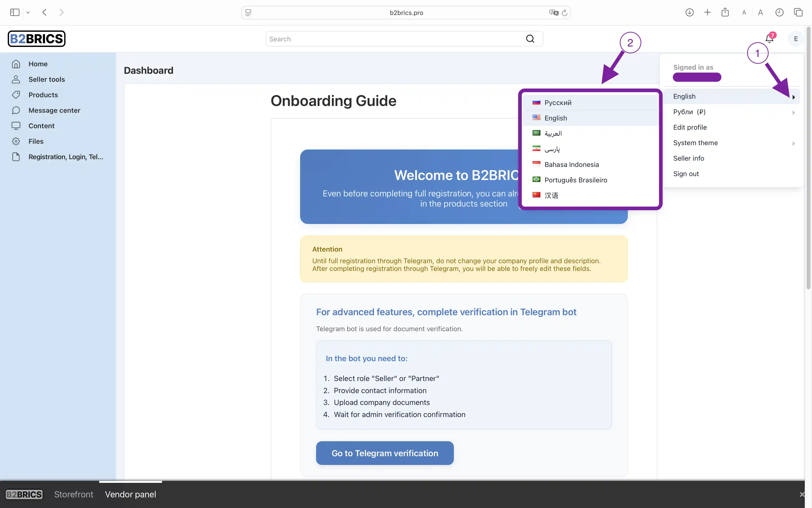Select Bahasa Indonesia language
Viewport: 812px width, 508px height.
pyautogui.click(x=591, y=164)
